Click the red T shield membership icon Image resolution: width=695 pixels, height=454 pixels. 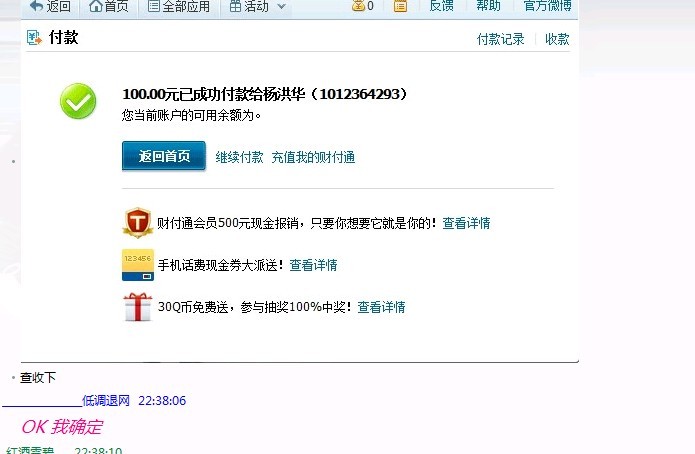138,223
